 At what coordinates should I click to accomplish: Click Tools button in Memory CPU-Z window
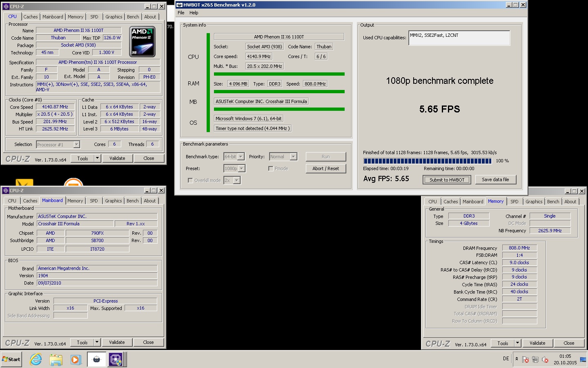(x=503, y=343)
